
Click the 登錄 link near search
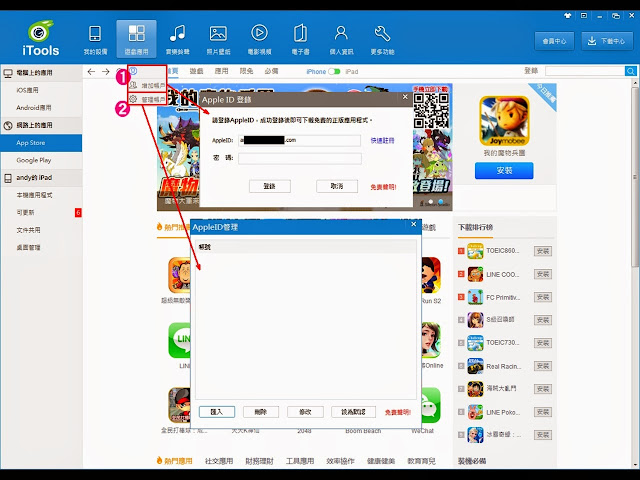click(531, 71)
